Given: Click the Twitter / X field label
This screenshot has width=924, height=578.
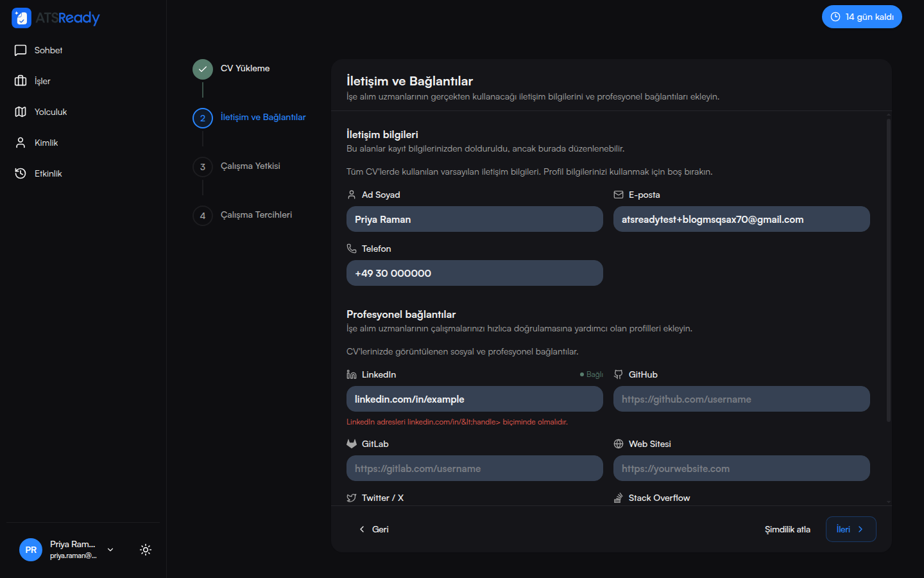Looking at the screenshot, I should pos(382,498).
